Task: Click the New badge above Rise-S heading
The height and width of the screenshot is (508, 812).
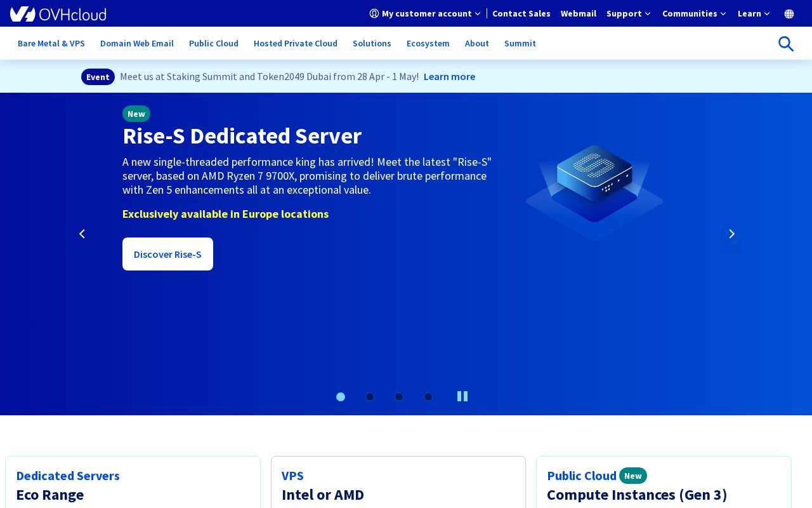Action: point(136,114)
